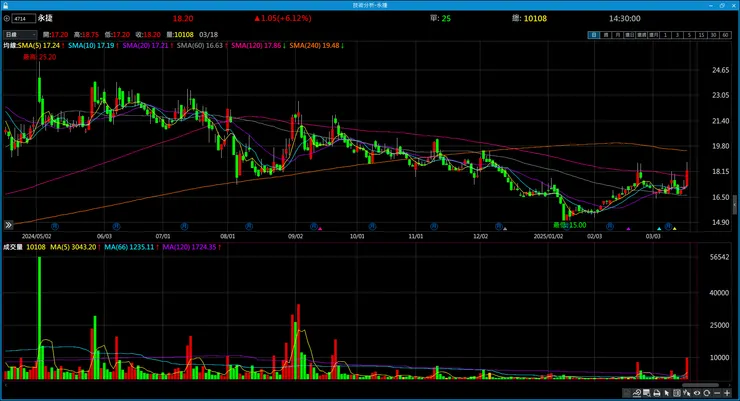740x401 pixels.
Task: Select the 還原週 adjusted weekly button
Action: [x=641, y=35]
